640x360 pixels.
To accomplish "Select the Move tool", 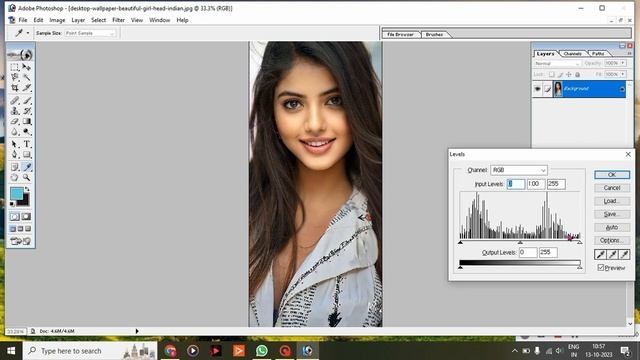I will click(27, 67).
